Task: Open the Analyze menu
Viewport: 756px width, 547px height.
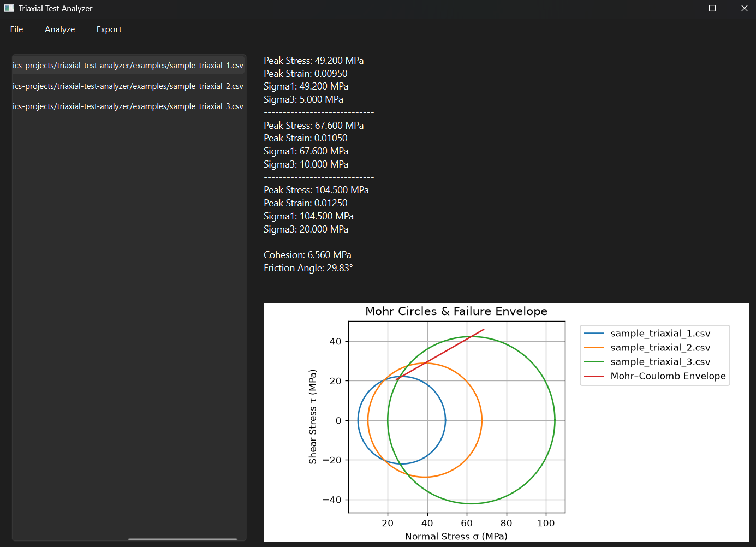Action: [x=60, y=29]
